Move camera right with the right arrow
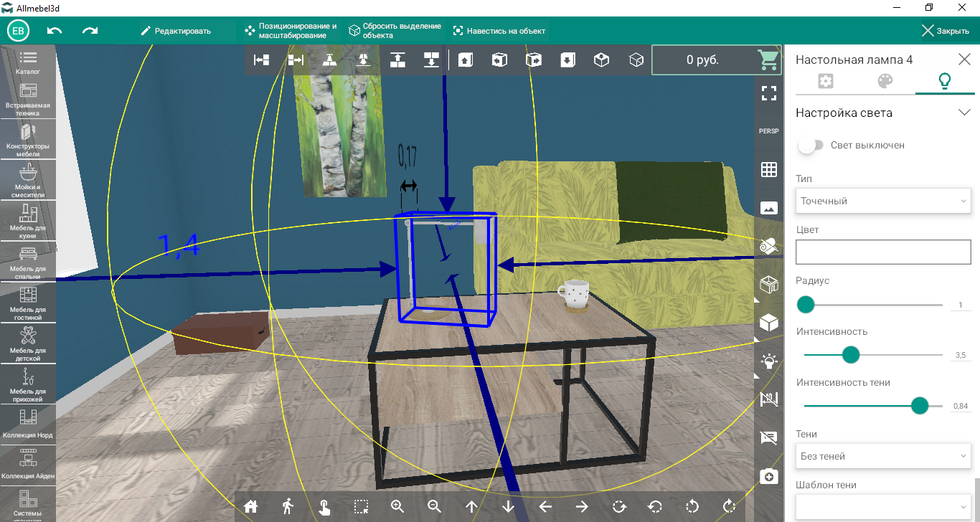The width and height of the screenshot is (980, 522). pos(582,506)
